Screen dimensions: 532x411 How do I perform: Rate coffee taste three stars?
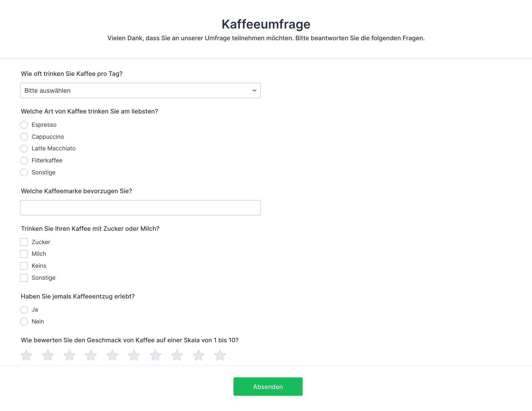tap(69, 355)
